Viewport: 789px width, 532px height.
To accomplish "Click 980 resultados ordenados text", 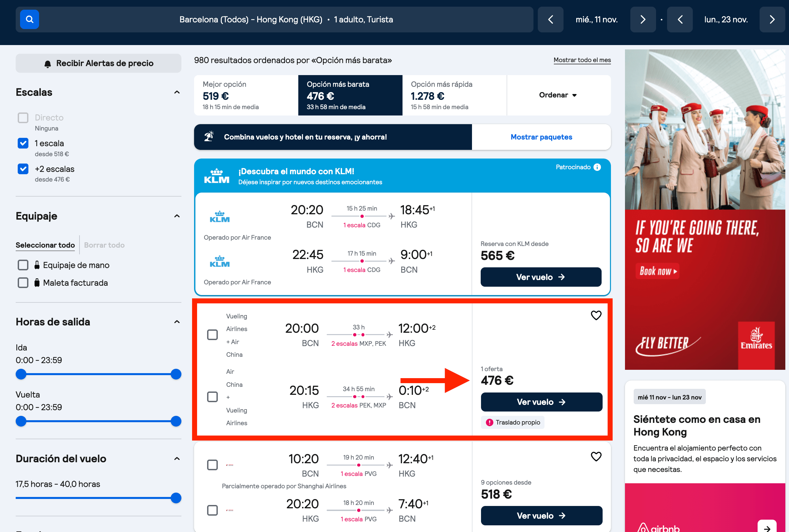I will point(293,60).
